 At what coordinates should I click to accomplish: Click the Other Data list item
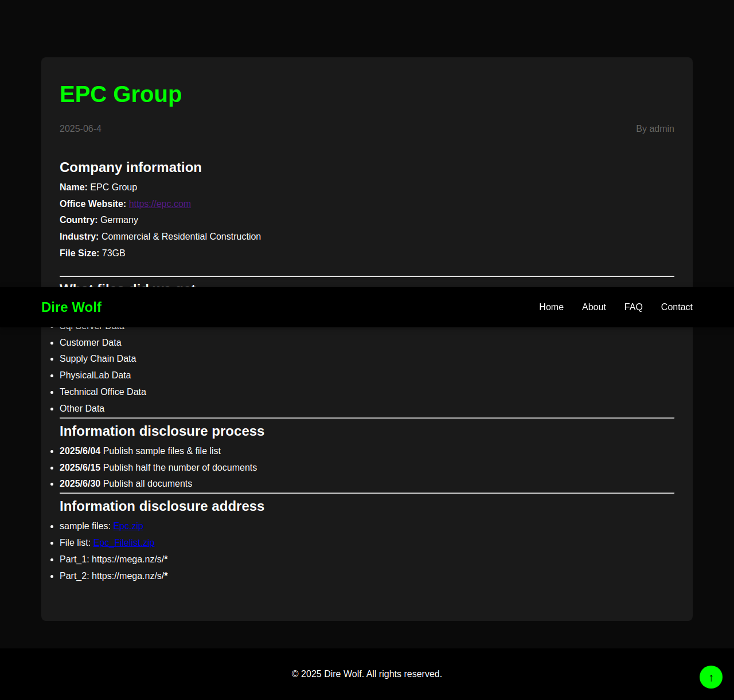tap(82, 409)
